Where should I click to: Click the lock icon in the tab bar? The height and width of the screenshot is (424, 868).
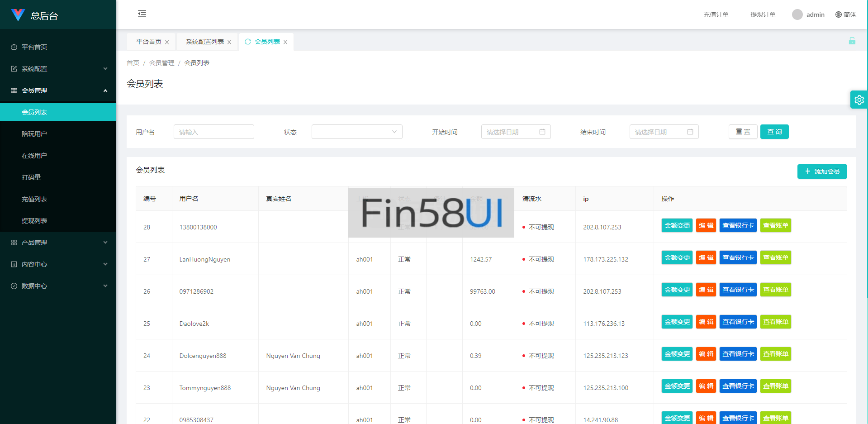[x=852, y=41]
